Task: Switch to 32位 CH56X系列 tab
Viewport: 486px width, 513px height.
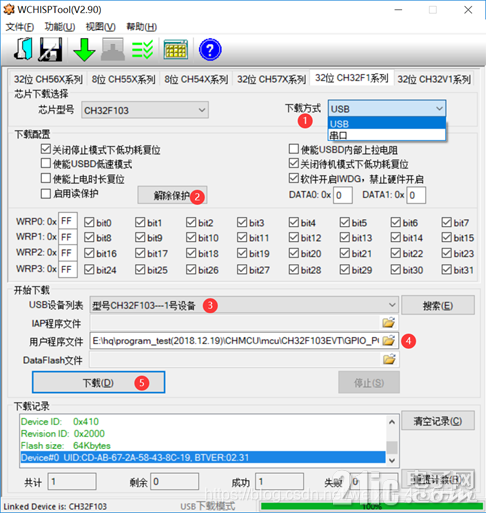Action: pos(48,79)
